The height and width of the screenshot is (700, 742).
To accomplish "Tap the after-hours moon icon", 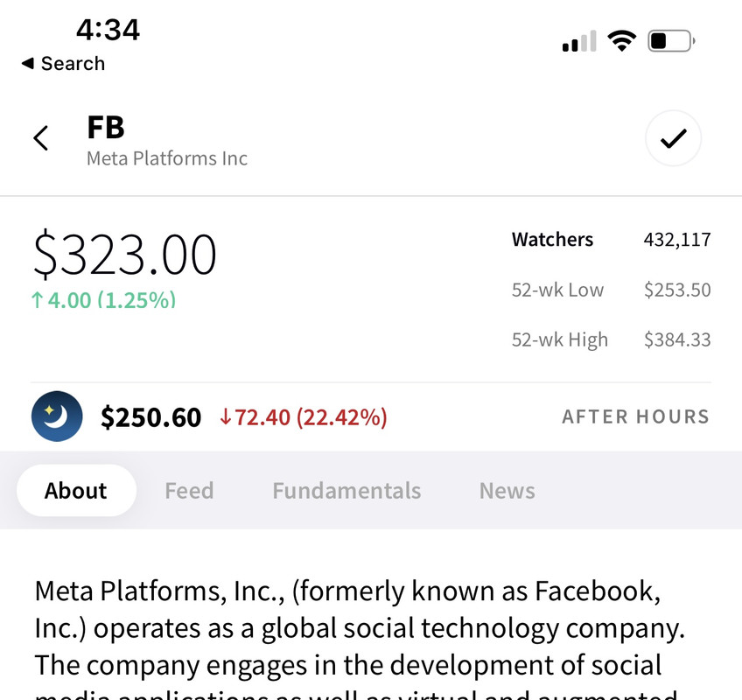I will click(x=57, y=416).
